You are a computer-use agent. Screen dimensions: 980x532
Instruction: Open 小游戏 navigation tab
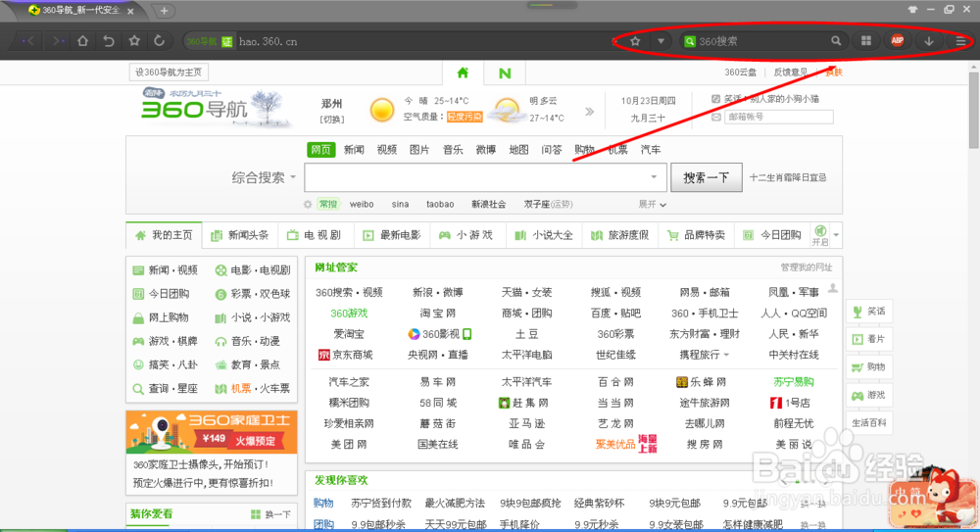point(466,236)
